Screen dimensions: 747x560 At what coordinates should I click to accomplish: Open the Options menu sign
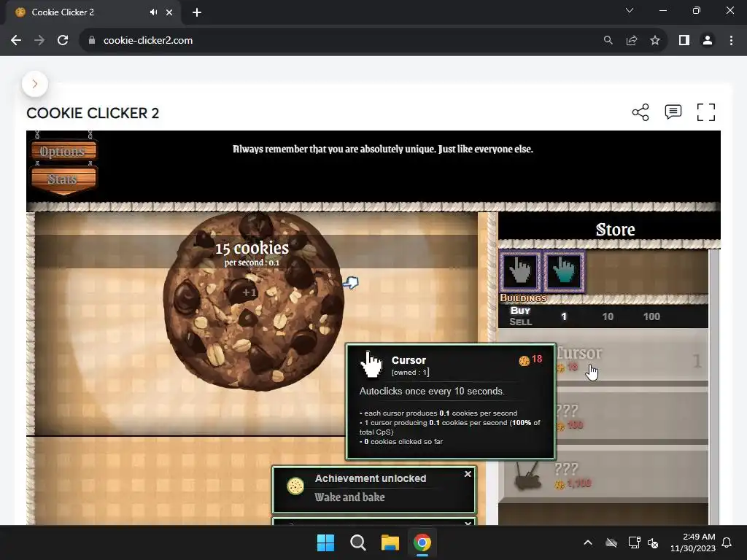coord(63,151)
